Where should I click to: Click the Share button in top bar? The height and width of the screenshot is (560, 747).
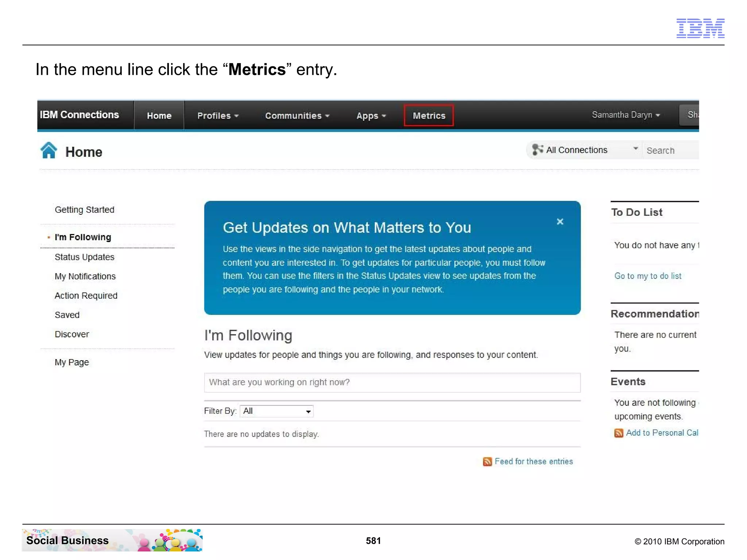(x=689, y=115)
